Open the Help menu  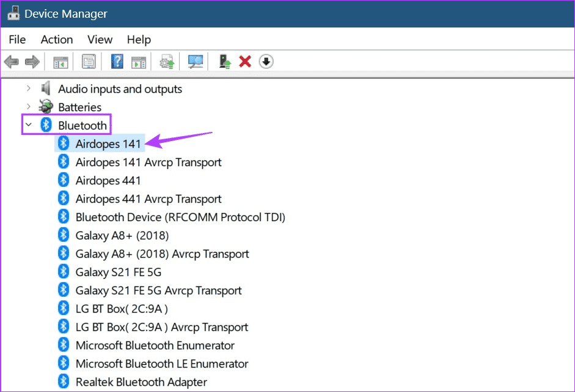coord(139,39)
